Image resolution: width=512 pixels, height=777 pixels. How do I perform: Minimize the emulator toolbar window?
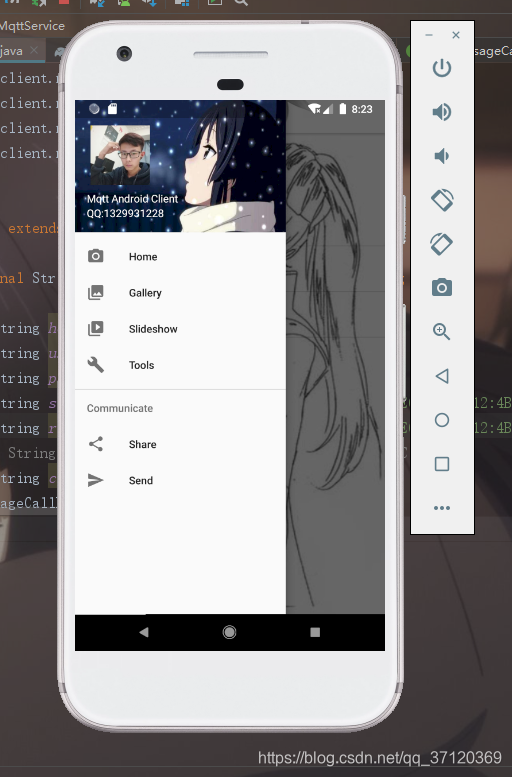(x=429, y=35)
